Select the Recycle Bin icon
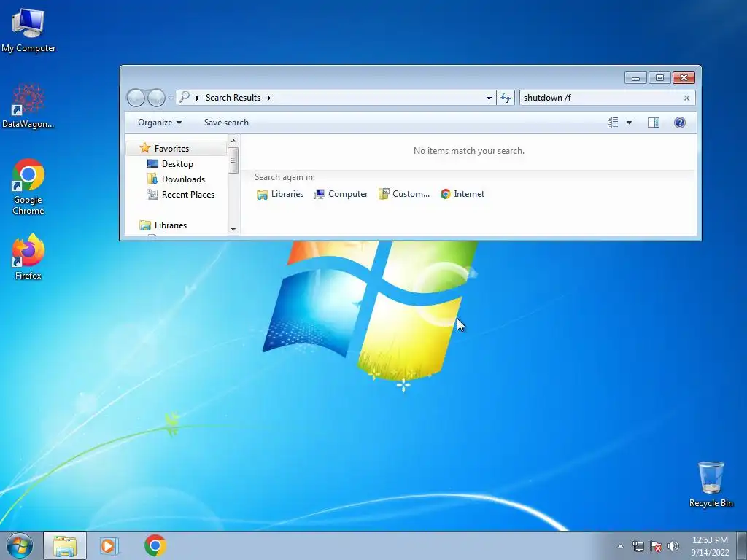The width and height of the screenshot is (747, 560). pyautogui.click(x=711, y=484)
